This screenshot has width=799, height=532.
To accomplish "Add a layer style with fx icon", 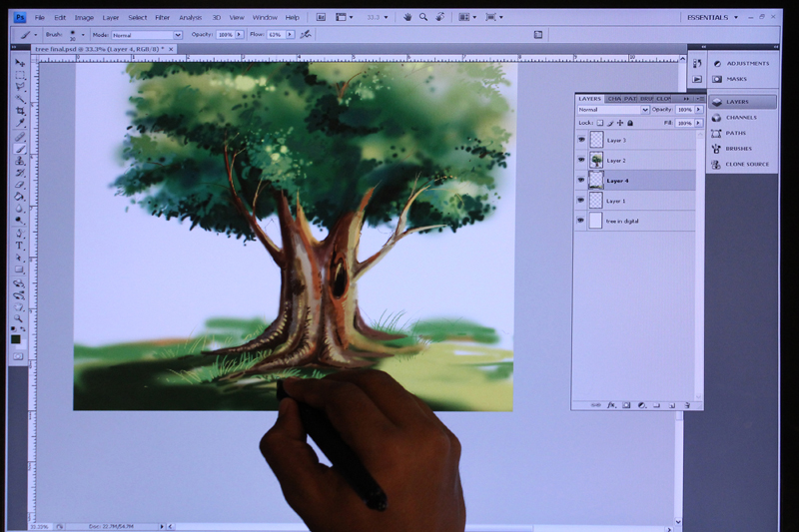I will [611, 405].
